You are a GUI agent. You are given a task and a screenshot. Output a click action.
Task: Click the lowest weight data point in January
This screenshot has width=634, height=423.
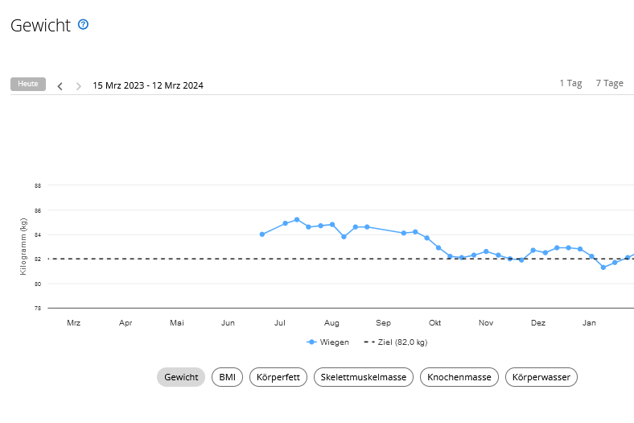603,267
